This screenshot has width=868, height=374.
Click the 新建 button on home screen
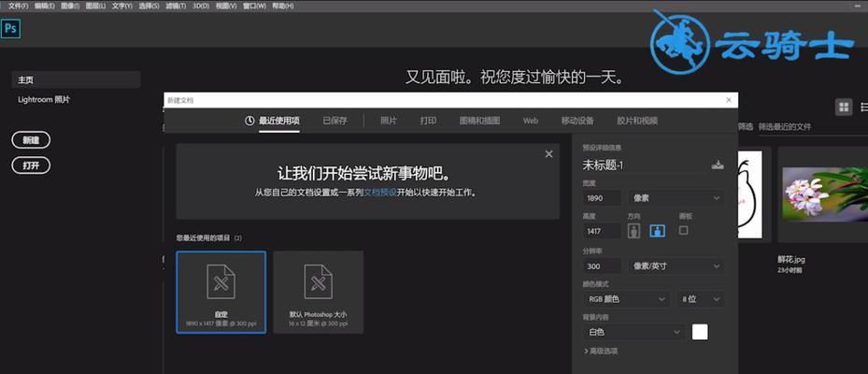31,140
